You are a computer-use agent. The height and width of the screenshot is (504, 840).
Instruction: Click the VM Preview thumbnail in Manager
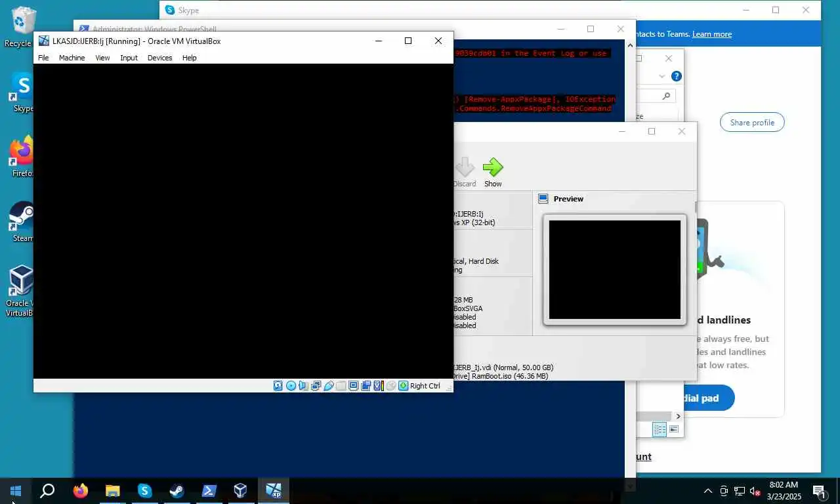pos(614,269)
